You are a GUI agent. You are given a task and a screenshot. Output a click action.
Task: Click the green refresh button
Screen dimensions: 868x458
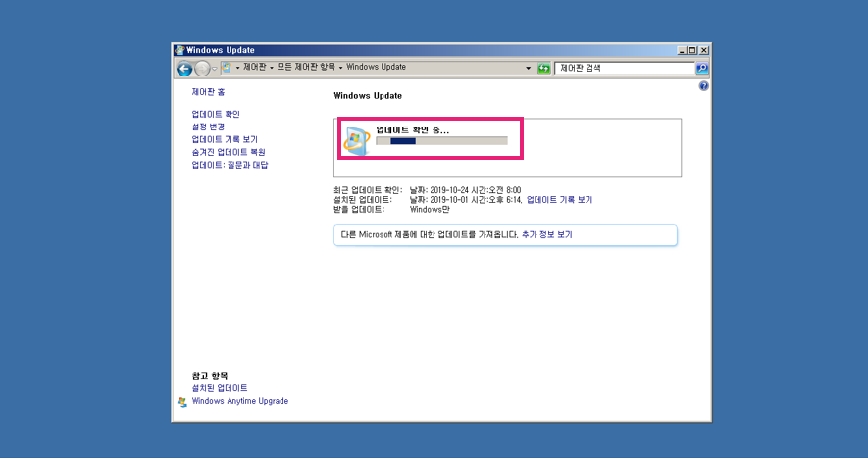[x=544, y=68]
